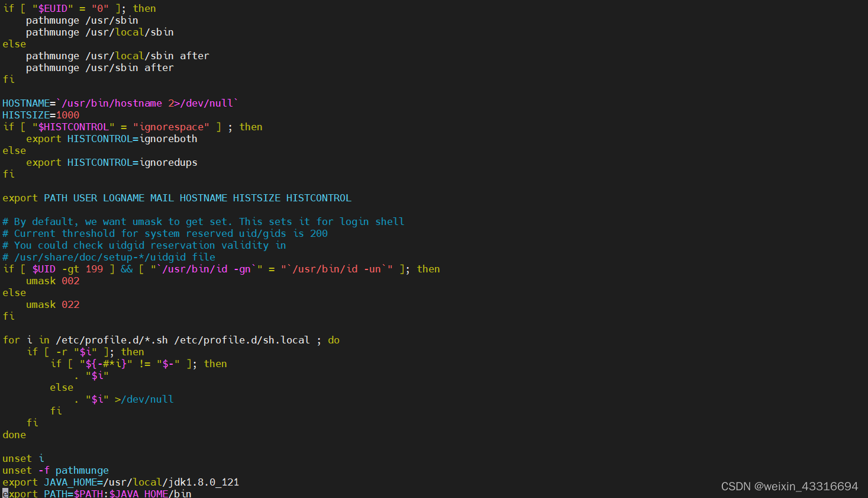Select the line 'pathmunge /usr/local/sbin after'
This screenshot has width=868, height=498.
(x=118, y=56)
